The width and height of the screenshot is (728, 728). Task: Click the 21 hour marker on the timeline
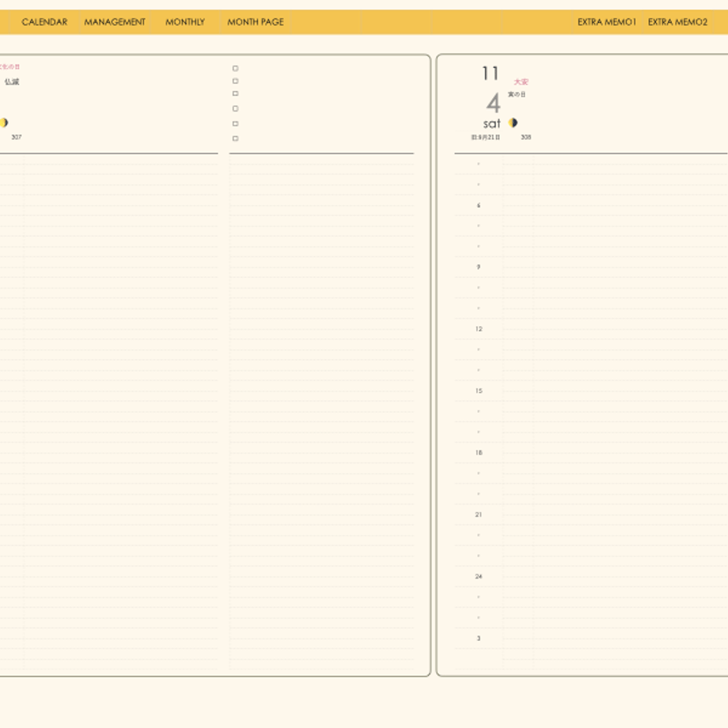pyautogui.click(x=479, y=514)
